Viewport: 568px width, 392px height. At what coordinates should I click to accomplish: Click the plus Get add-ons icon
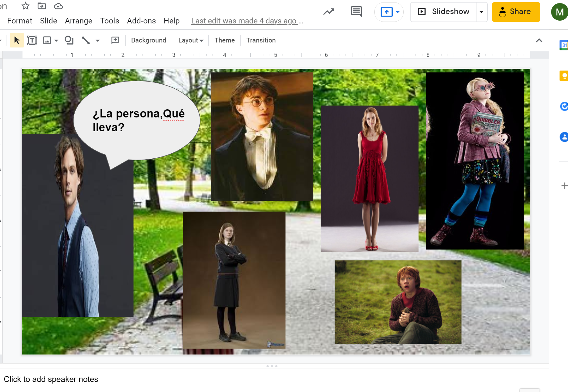pos(564,186)
